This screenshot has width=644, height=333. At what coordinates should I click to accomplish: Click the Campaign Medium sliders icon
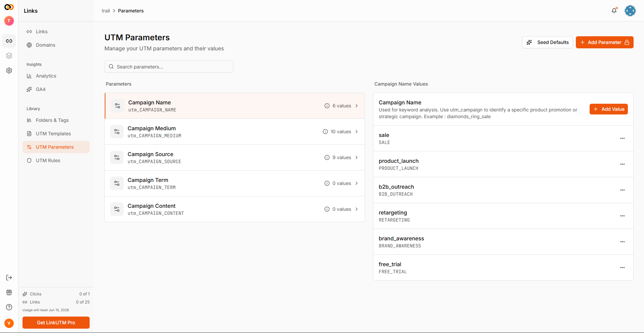(117, 132)
